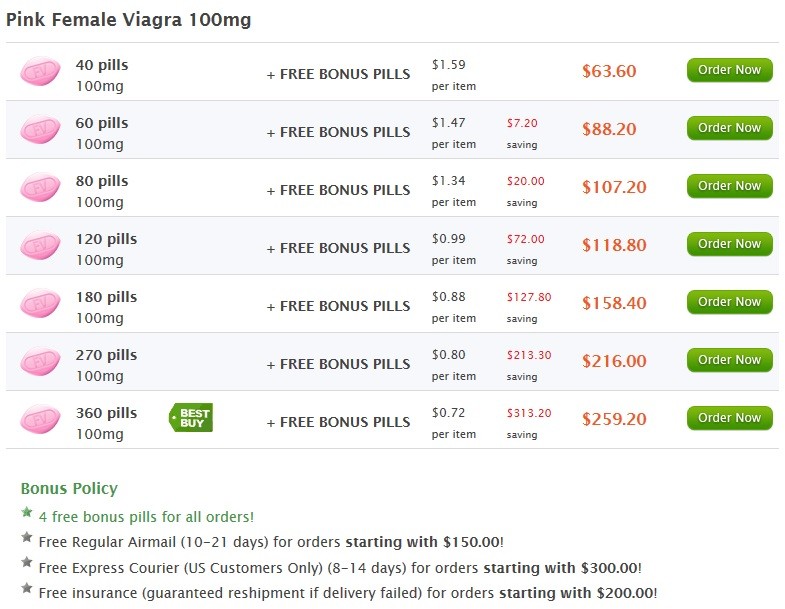Click the pink pill icon for 270 pills
This screenshot has width=785, height=609.
pyautogui.click(x=40, y=361)
